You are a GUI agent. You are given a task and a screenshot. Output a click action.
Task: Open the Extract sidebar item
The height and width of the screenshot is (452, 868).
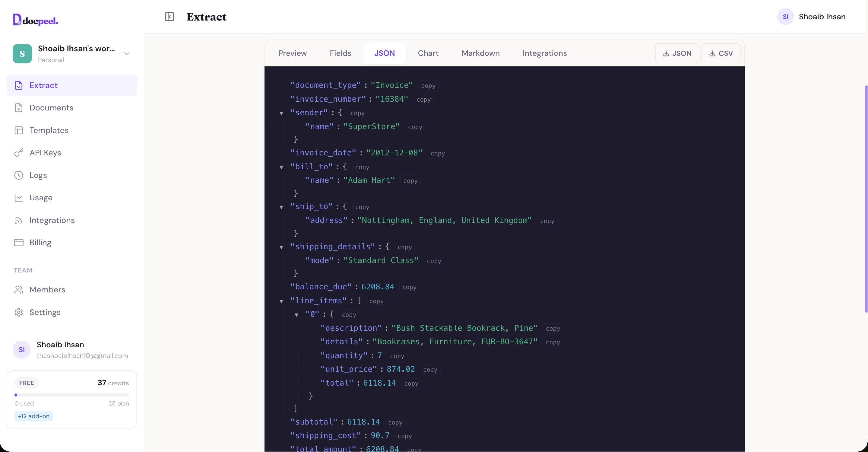pyautogui.click(x=72, y=85)
